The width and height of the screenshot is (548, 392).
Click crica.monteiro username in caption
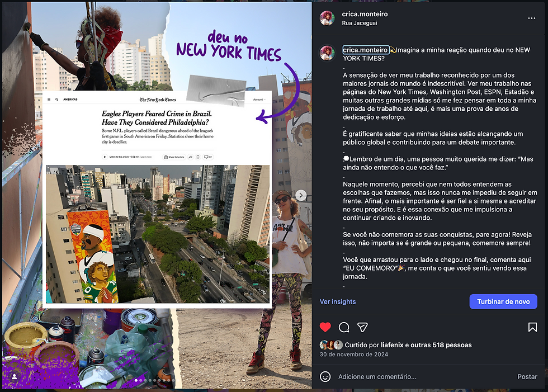click(x=365, y=50)
